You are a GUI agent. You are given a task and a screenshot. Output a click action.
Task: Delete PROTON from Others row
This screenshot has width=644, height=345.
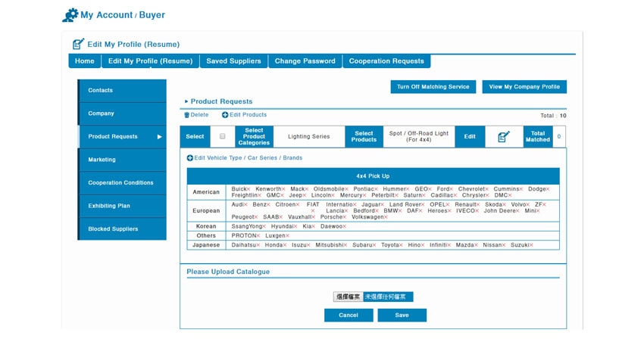pos(258,236)
